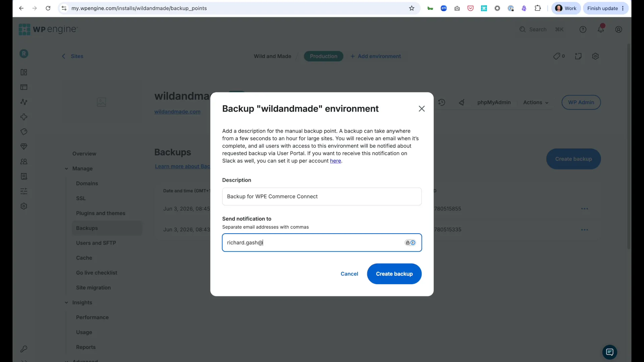Image resolution: width=644 pixels, height=362 pixels.
Task: Open the user account icon
Action: point(619,29)
